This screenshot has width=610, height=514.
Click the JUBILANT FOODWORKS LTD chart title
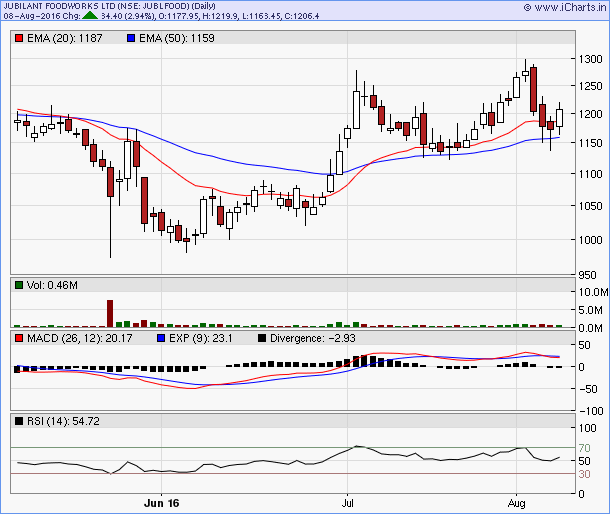click(x=109, y=6)
